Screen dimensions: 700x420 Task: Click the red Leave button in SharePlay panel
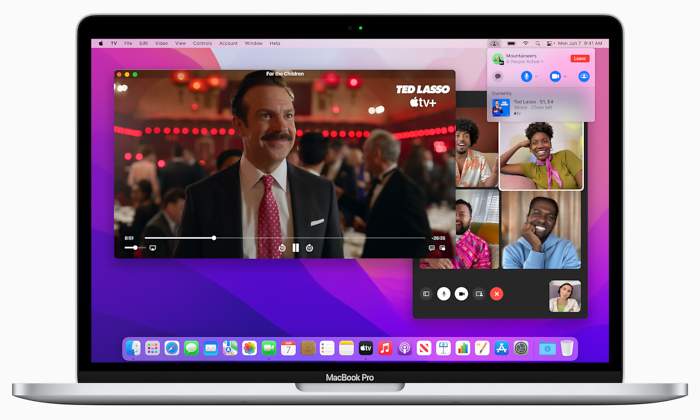[579, 58]
